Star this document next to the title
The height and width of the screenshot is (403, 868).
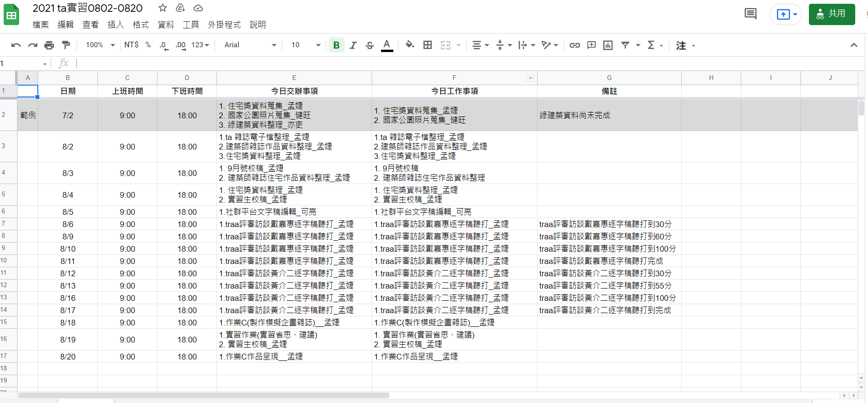click(x=163, y=8)
